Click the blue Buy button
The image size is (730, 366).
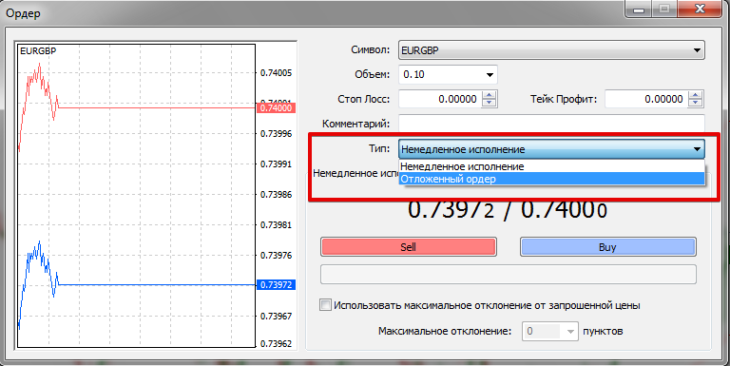click(x=608, y=247)
